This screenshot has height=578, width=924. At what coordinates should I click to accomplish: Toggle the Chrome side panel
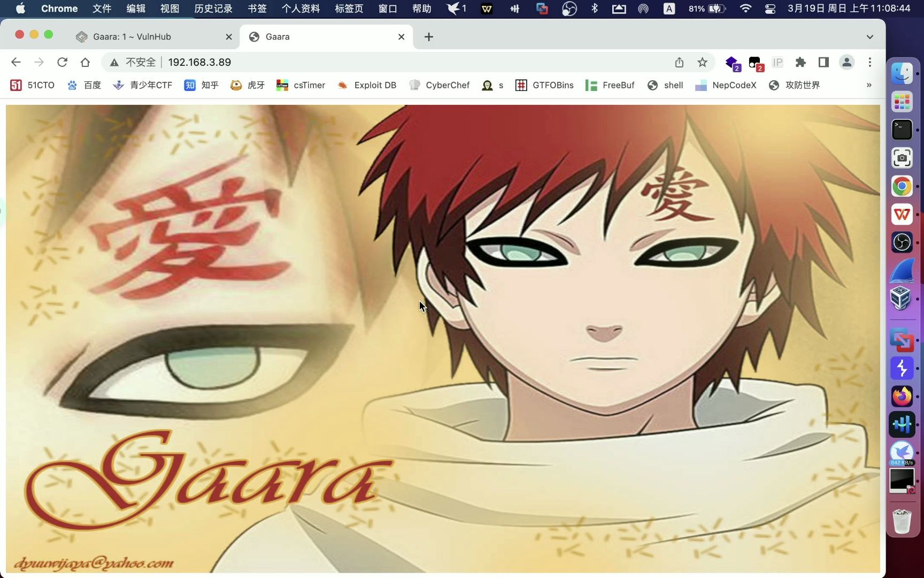click(x=823, y=62)
